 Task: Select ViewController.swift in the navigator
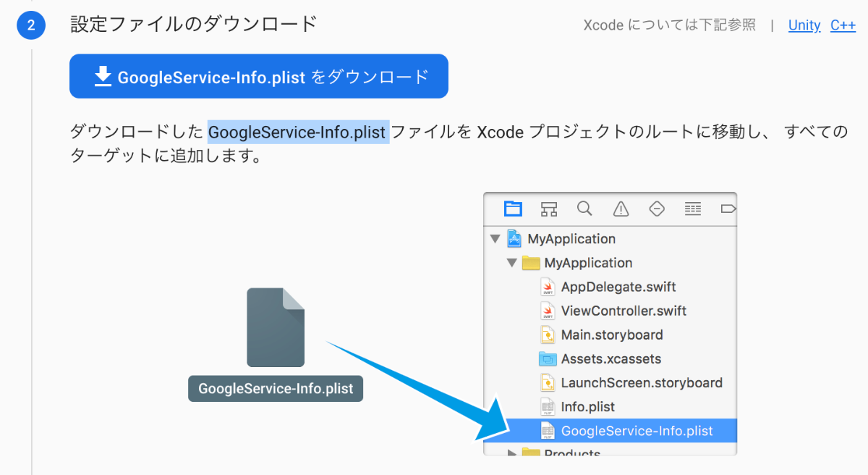tap(610, 310)
